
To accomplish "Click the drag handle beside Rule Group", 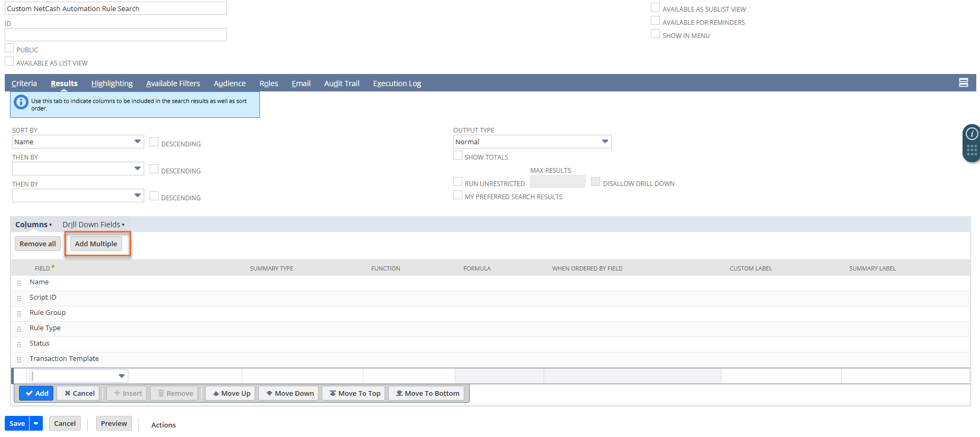I will click(19, 314).
